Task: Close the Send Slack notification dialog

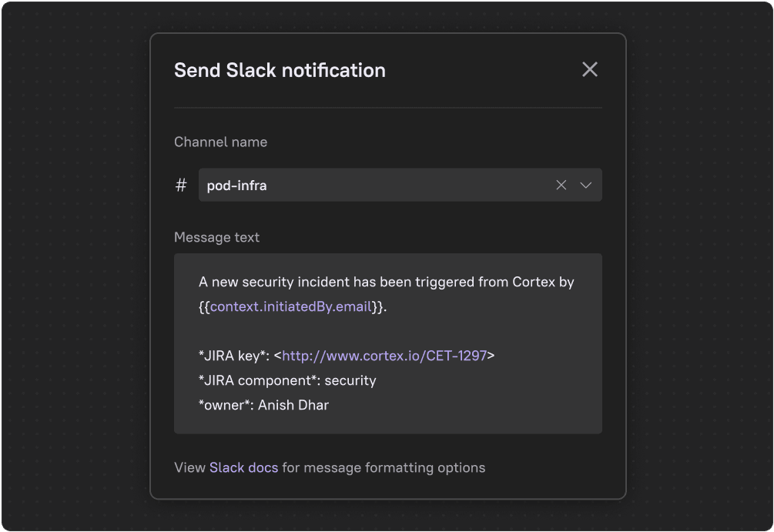Action: 589,69
